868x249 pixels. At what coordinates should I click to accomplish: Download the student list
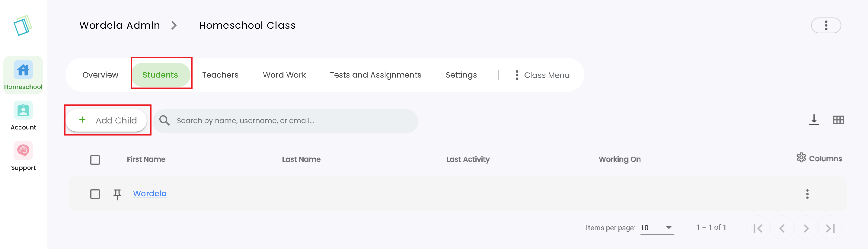click(x=814, y=120)
